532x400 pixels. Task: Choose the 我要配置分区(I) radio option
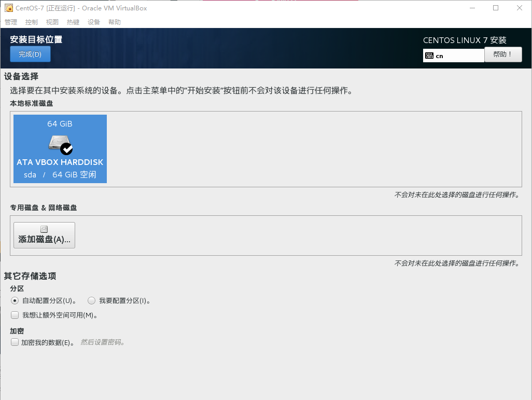(91, 300)
